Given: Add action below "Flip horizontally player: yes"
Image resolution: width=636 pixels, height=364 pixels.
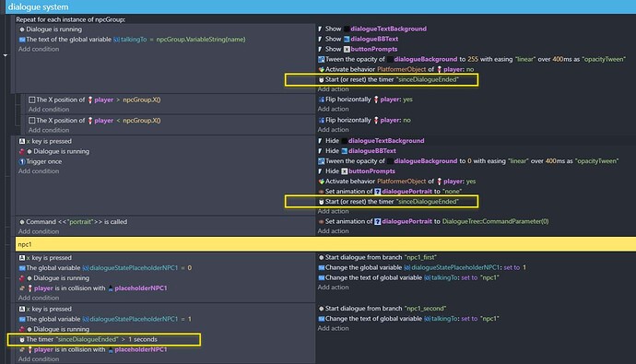Looking at the screenshot, I should pos(333,109).
